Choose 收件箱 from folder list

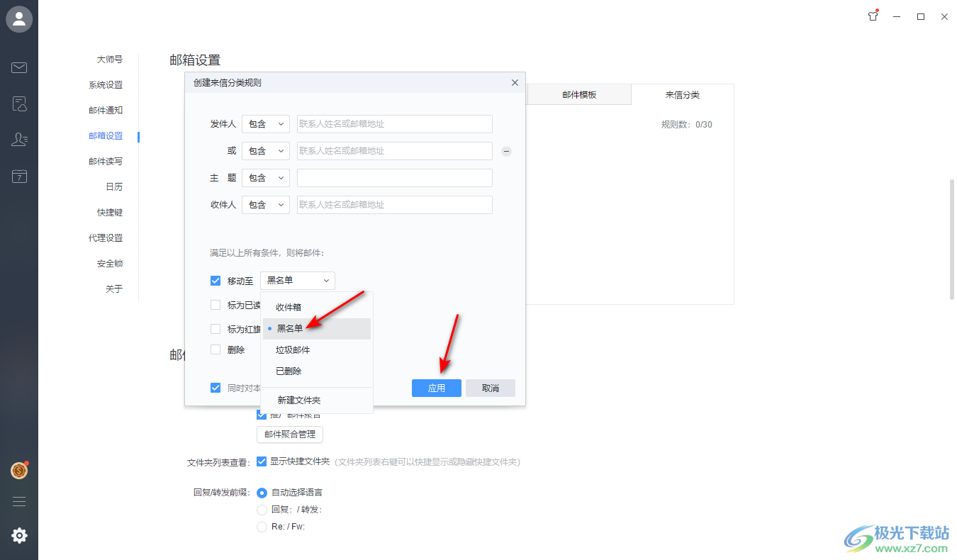tap(316, 308)
